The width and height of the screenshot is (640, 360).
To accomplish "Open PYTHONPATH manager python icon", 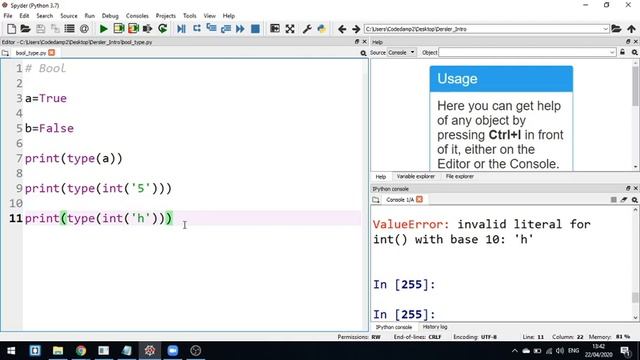I will [322, 29].
